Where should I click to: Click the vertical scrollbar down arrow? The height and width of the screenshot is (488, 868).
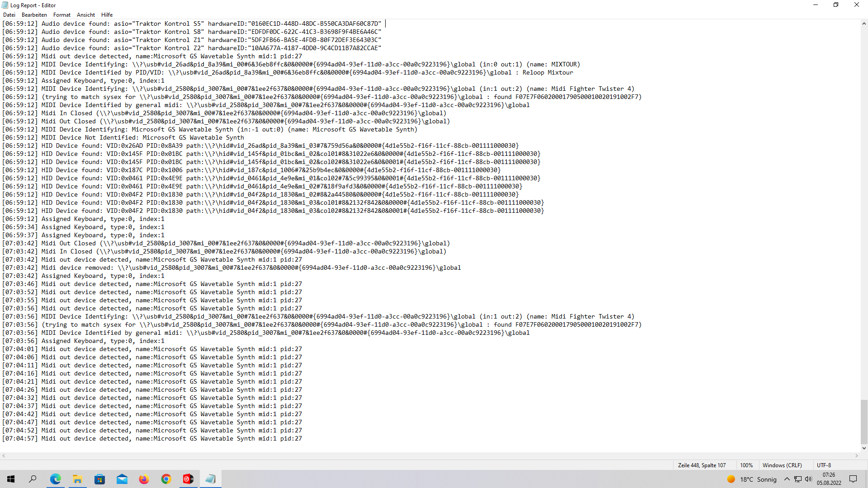coord(864,448)
